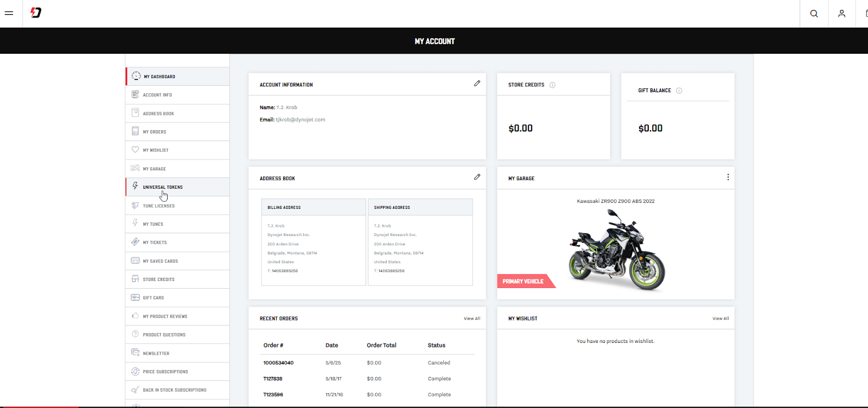This screenshot has height=408, width=868.
Task: Go to Account Info page
Action: (x=177, y=95)
